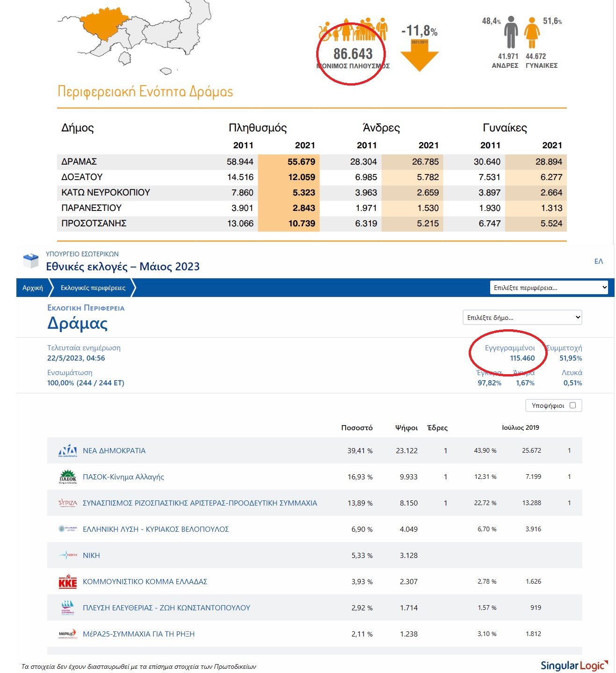This screenshot has width=616, height=673.
Task: Click the Άκυρα value 1,67%
Action: [525, 383]
